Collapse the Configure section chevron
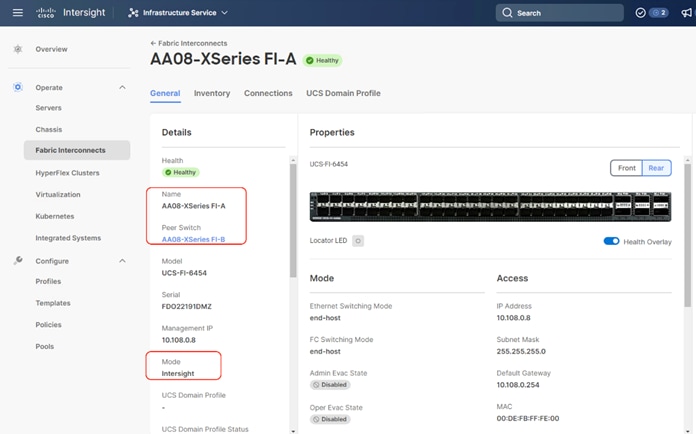 122,261
